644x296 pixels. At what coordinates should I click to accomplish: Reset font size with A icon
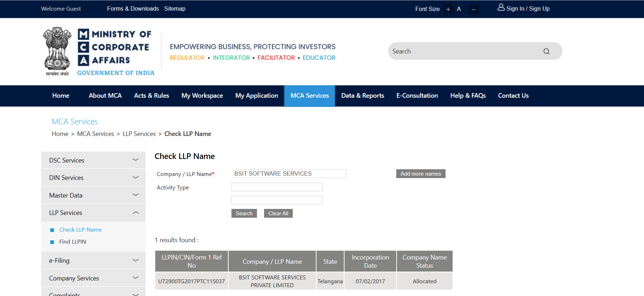(x=459, y=9)
